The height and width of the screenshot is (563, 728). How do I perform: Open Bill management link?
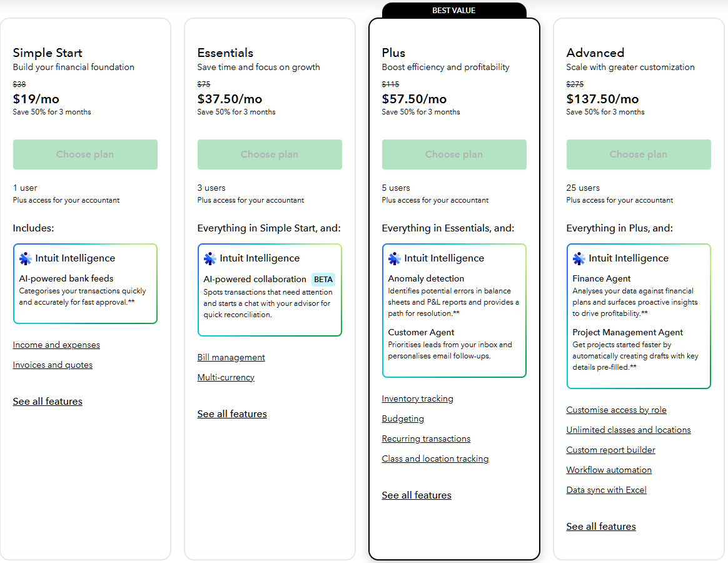pos(231,357)
